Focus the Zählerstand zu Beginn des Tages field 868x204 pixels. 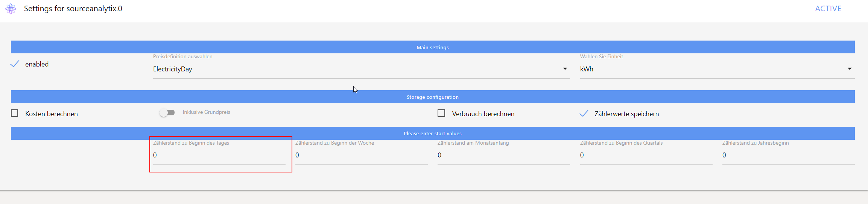coord(219,155)
